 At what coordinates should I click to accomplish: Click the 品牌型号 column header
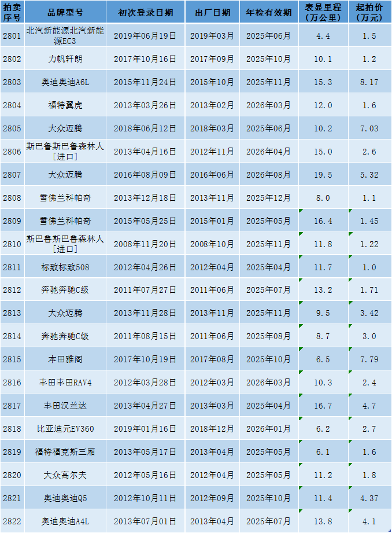click(x=65, y=12)
